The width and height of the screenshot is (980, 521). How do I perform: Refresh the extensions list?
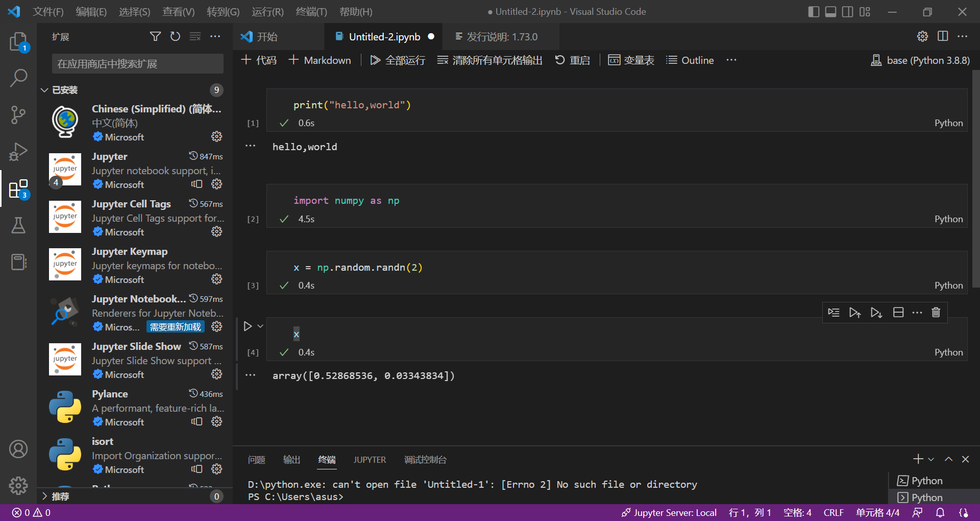coord(175,36)
